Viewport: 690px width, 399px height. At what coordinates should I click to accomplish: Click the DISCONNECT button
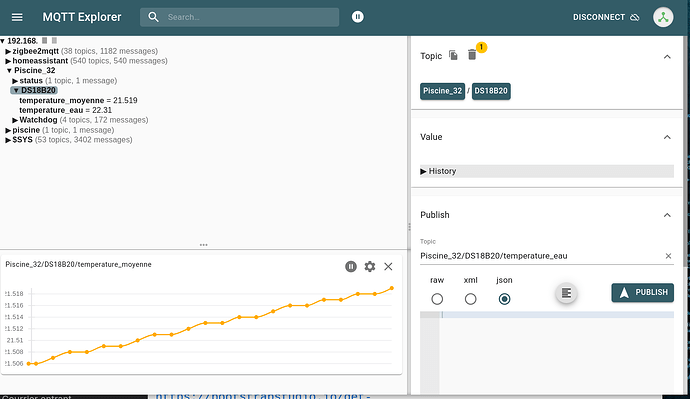(x=606, y=17)
